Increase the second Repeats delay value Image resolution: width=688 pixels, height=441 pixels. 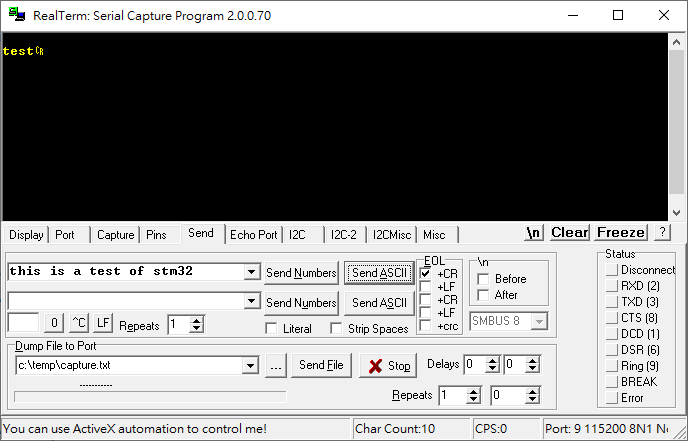pyautogui.click(x=532, y=391)
